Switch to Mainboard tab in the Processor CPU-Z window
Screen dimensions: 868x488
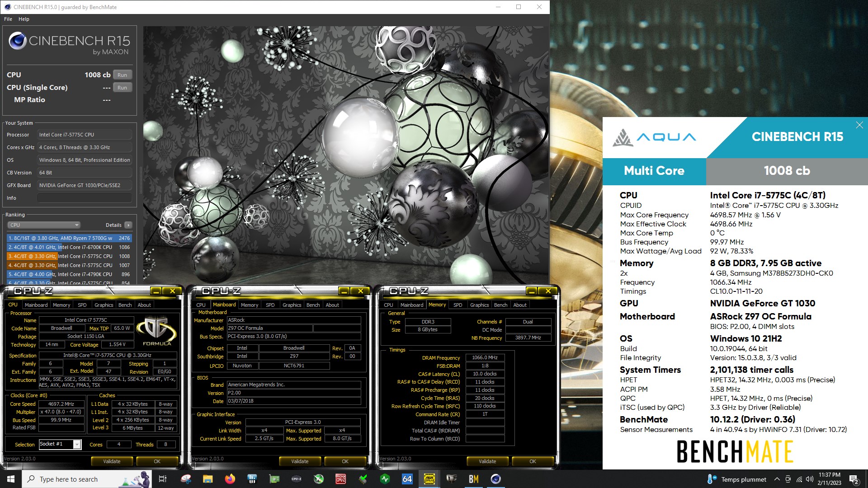point(36,305)
